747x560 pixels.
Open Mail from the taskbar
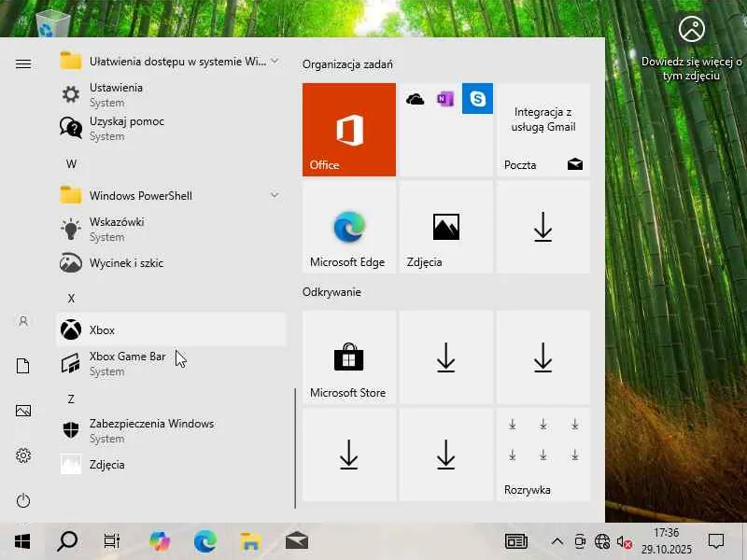[x=296, y=541]
